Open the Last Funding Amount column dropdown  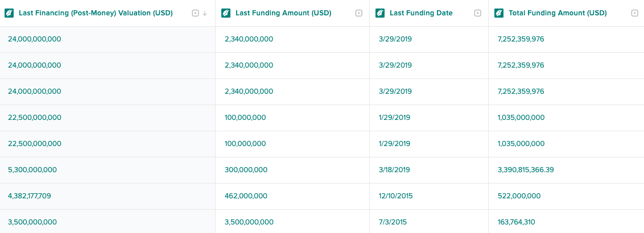(359, 13)
